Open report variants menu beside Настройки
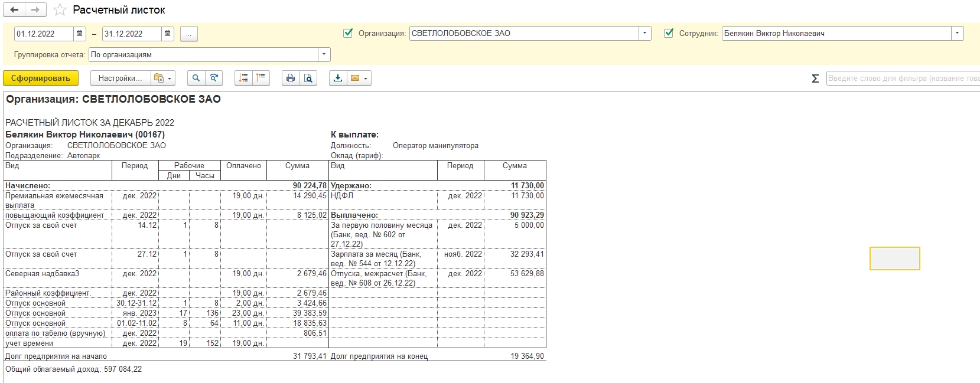Viewport: 980px width, 383px height. [162, 78]
